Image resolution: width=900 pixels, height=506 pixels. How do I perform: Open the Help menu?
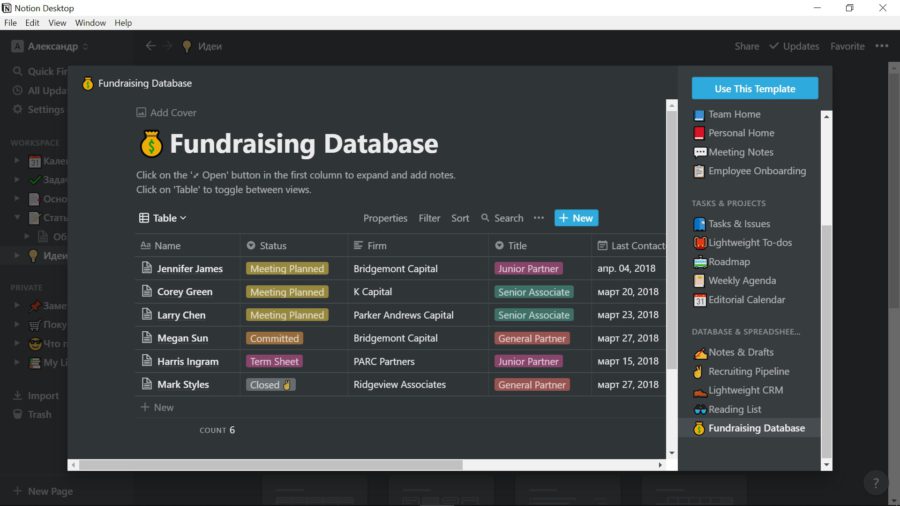pyautogui.click(x=123, y=23)
